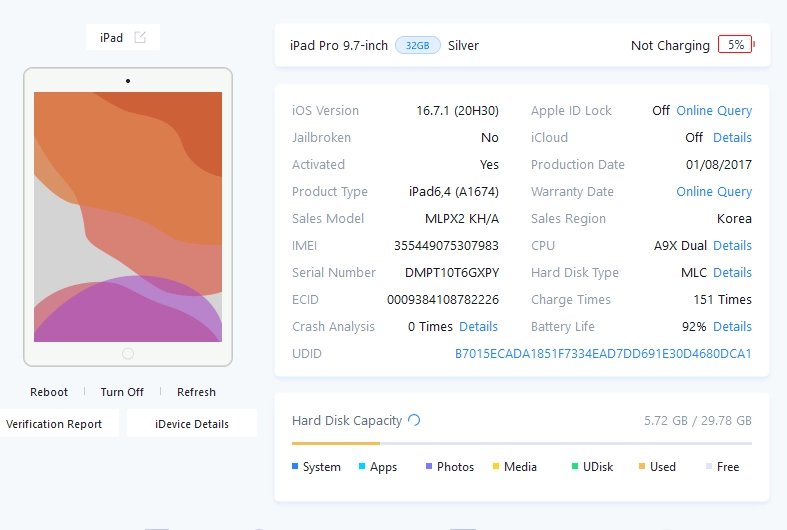Click the serial number DMPT10T6GXPY
The width and height of the screenshot is (787, 530).
(x=452, y=273)
